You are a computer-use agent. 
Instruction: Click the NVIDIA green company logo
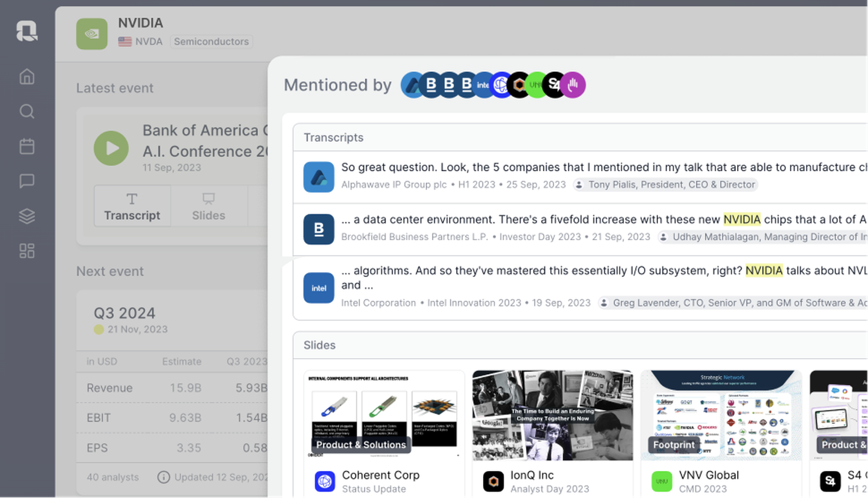(x=92, y=33)
